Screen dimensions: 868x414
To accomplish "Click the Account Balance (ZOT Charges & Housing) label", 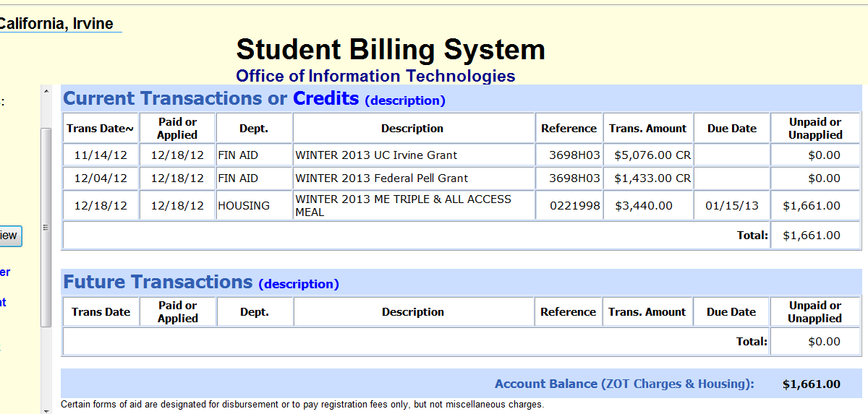I will [x=624, y=384].
